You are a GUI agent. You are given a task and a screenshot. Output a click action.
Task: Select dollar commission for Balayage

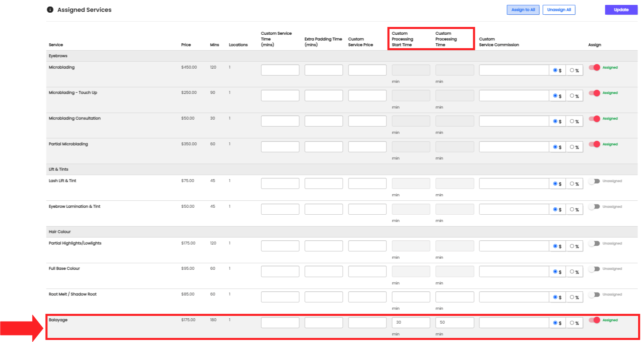click(x=555, y=323)
